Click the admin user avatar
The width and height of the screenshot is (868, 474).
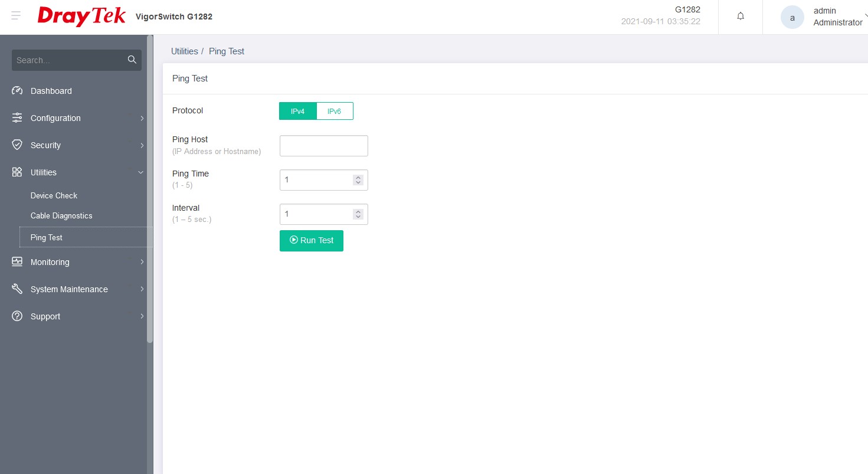pyautogui.click(x=792, y=17)
